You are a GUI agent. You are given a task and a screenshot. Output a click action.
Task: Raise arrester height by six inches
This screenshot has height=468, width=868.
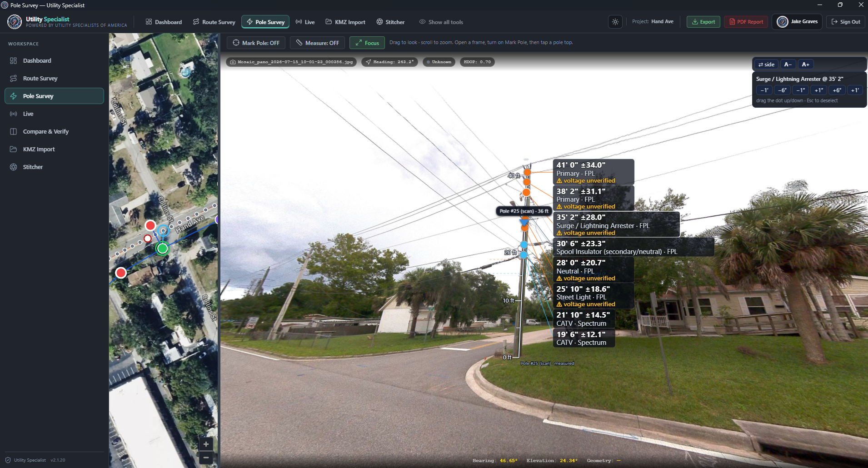click(837, 90)
